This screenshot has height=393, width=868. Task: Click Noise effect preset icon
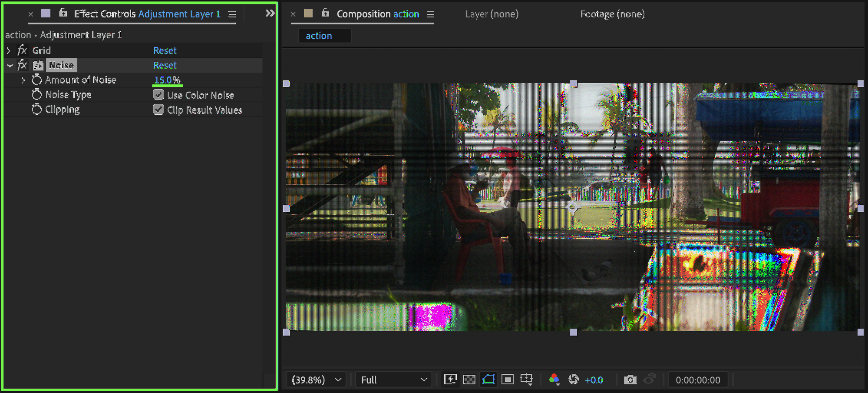[x=38, y=65]
